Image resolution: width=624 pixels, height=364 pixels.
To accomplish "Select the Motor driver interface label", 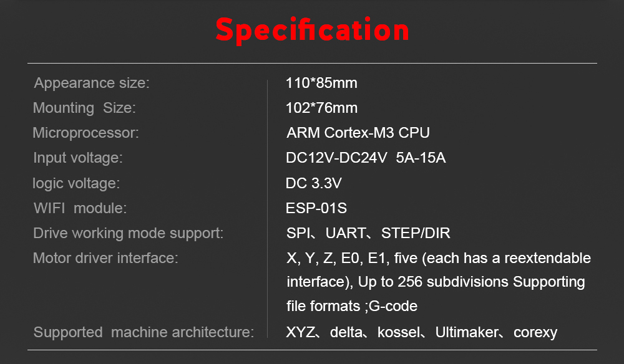I will 105,258.
